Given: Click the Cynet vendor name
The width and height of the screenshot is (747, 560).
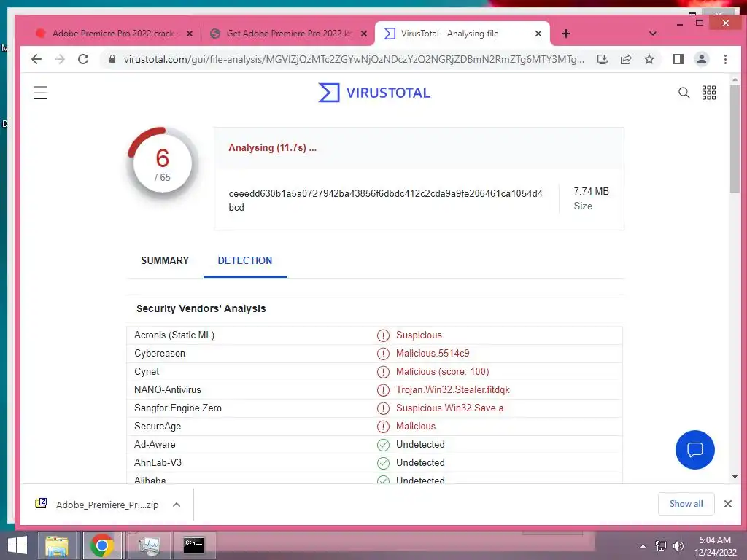Looking at the screenshot, I should (147, 371).
